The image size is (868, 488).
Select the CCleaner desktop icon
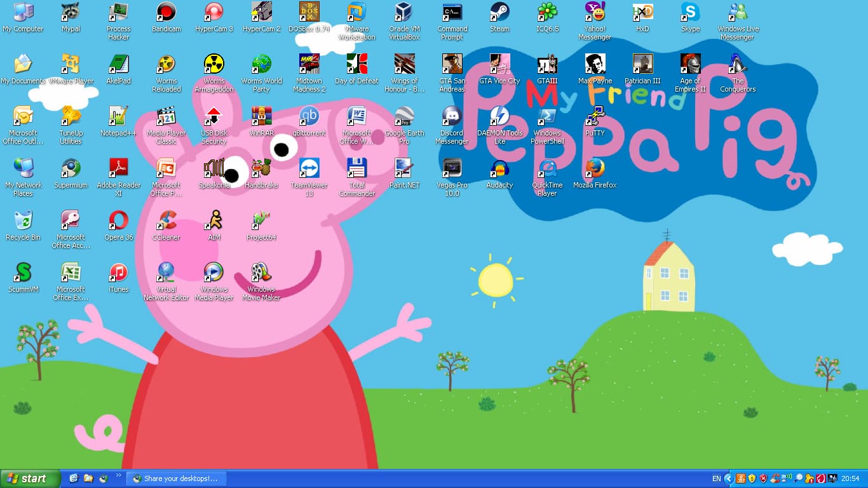point(166,220)
